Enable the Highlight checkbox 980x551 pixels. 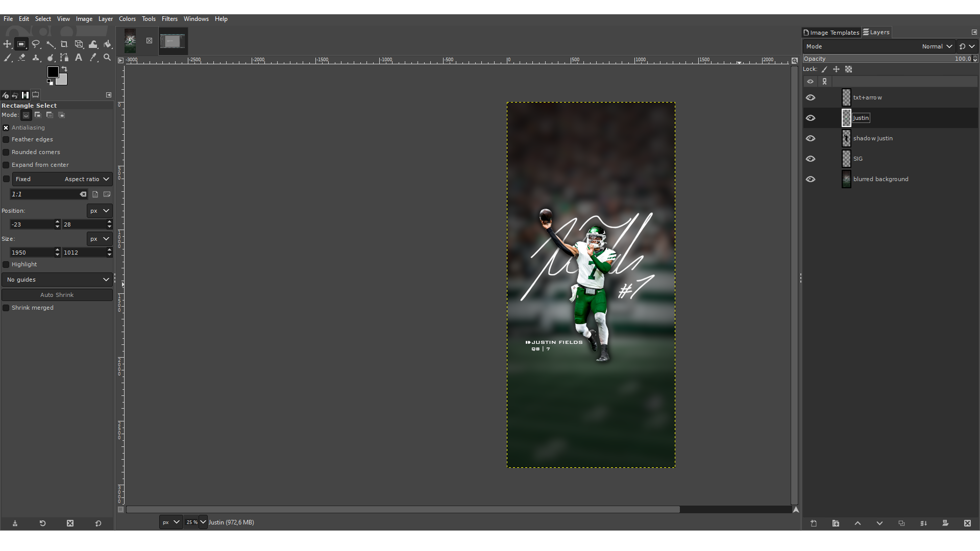pyautogui.click(x=6, y=264)
